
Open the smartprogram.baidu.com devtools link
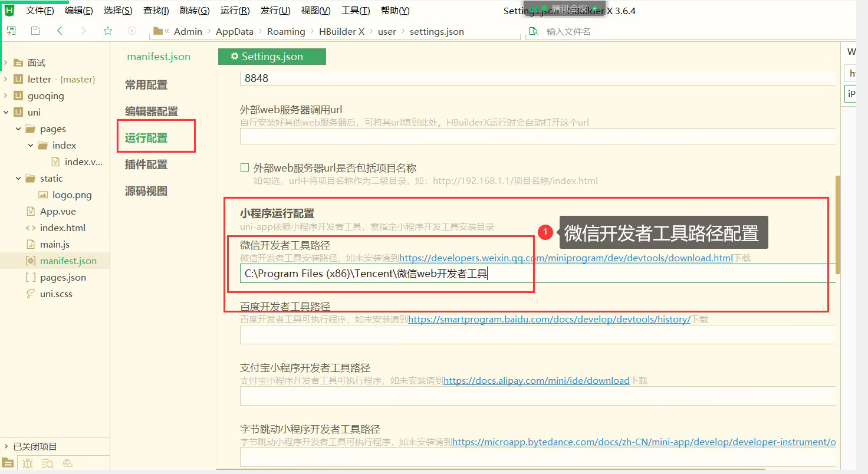(549, 320)
